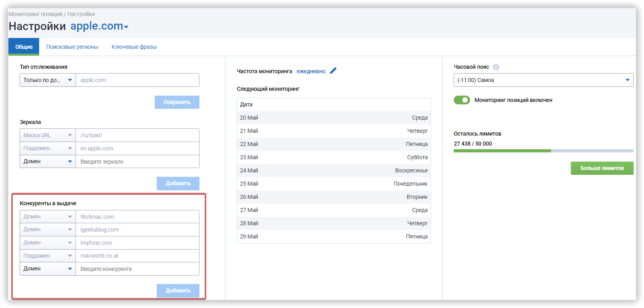The width and height of the screenshot is (644, 308).
Task: Click the ежедневно frequency link
Action: pyautogui.click(x=311, y=71)
